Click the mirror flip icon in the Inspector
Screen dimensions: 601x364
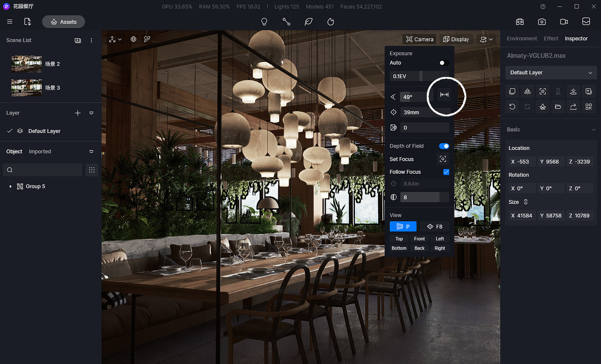point(527,91)
